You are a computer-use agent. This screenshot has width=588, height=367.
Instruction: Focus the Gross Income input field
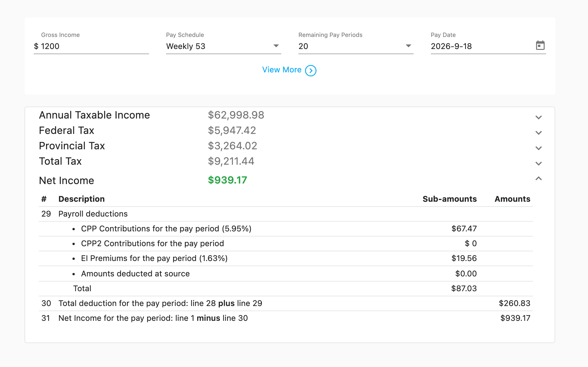(x=91, y=46)
